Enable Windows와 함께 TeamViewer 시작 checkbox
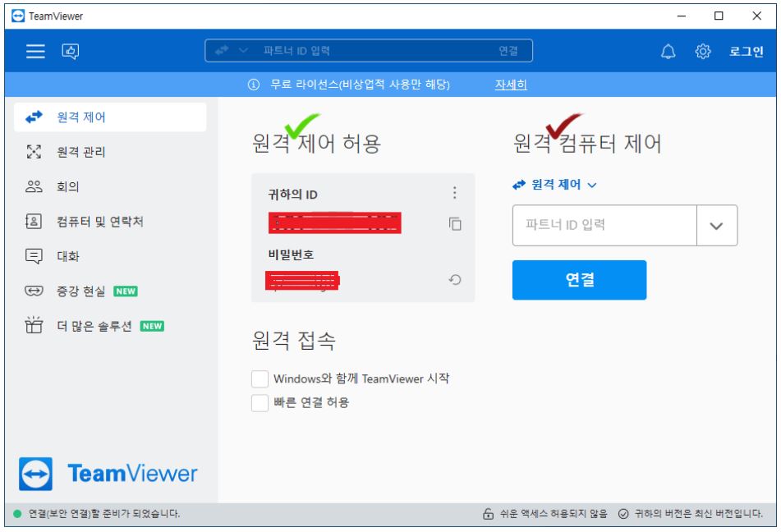 260,378
